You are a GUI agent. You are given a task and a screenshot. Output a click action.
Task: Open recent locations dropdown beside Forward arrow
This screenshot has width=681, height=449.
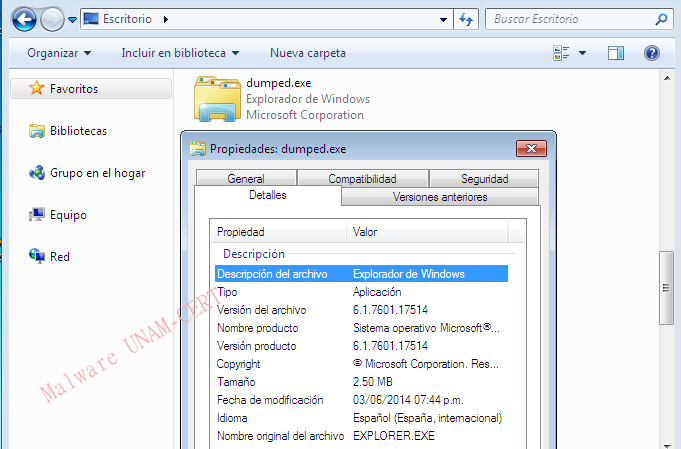(x=73, y=20)
